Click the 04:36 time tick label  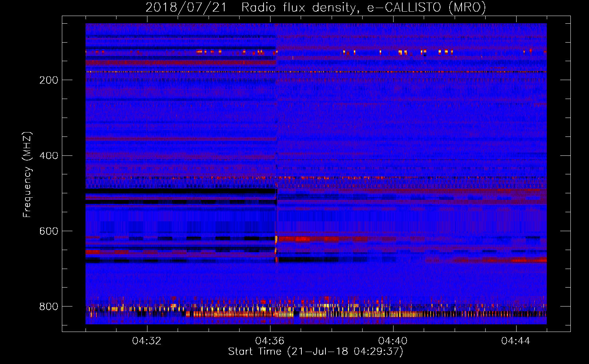point(270,341)
